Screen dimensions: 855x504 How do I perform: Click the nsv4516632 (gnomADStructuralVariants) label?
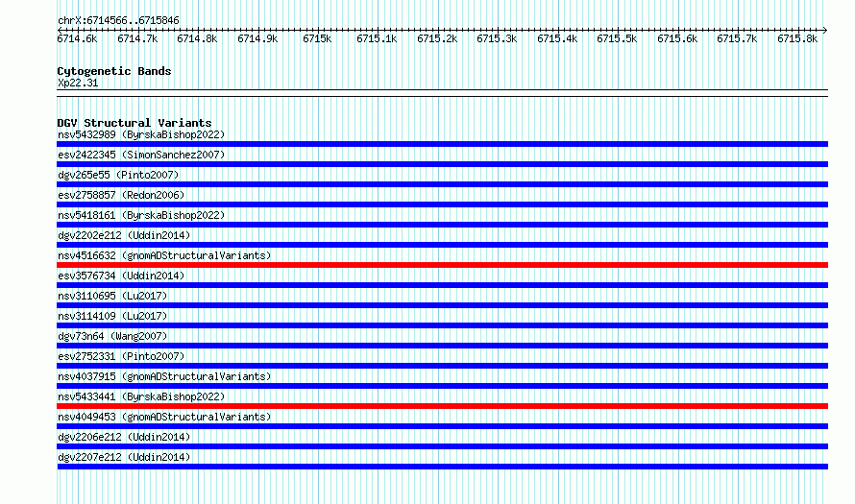pyautogui.click(x=164, y=255)
